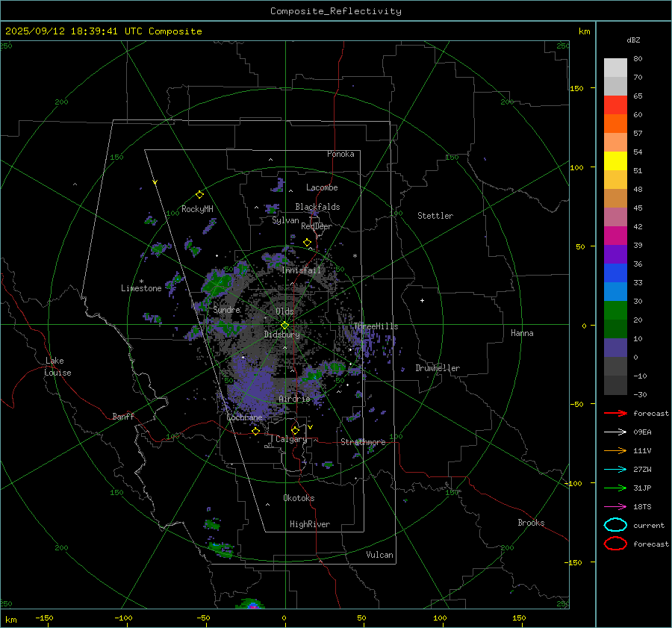Click the Lake Louise label
The width and height of the screenshot is (672, 628).
[x=57, y=367]
